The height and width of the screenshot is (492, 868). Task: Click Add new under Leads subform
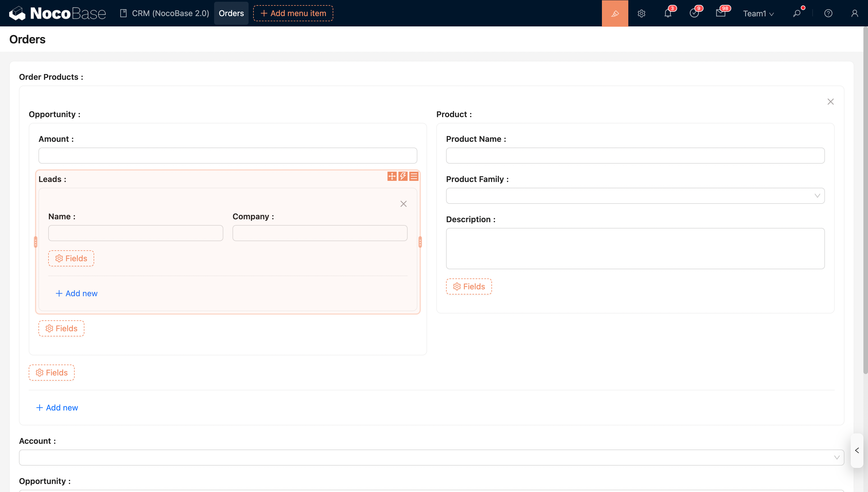click(76, 293)
